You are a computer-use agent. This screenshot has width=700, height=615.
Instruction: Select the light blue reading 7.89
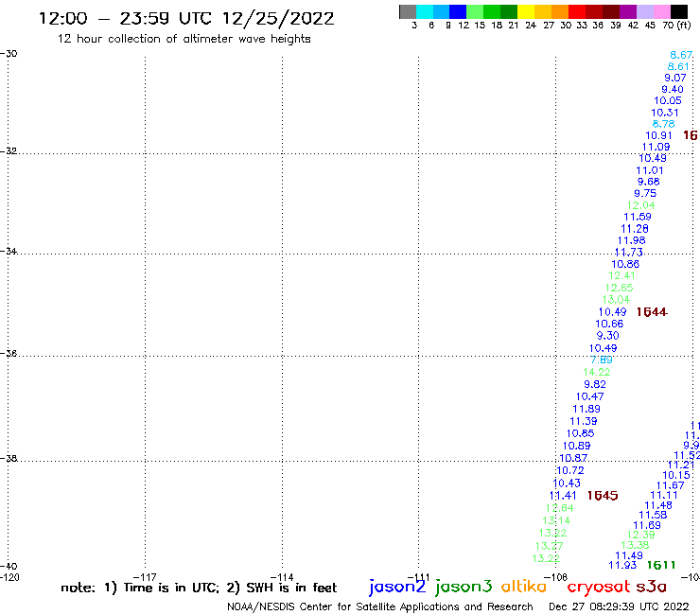[601, 360]
